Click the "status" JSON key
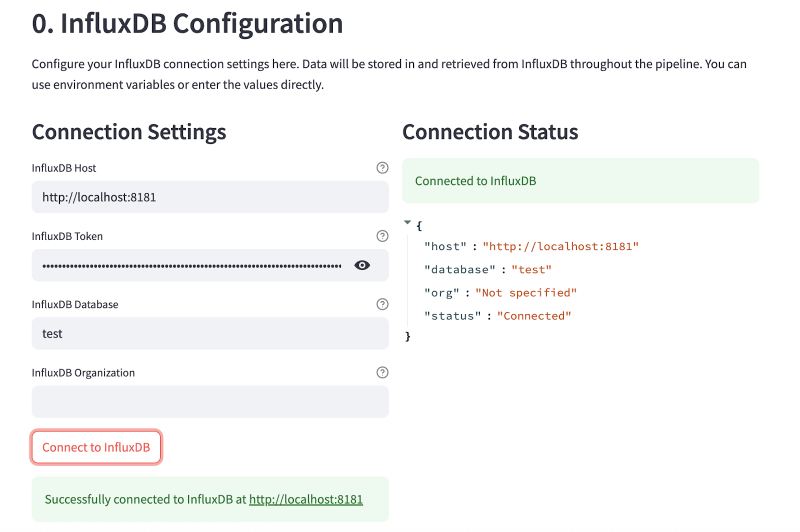Viewport: 800px width, 532px height. pos(453,316)
